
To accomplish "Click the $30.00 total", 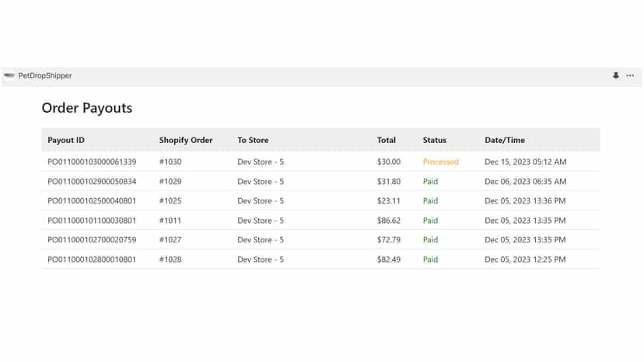I will (389, 162).
